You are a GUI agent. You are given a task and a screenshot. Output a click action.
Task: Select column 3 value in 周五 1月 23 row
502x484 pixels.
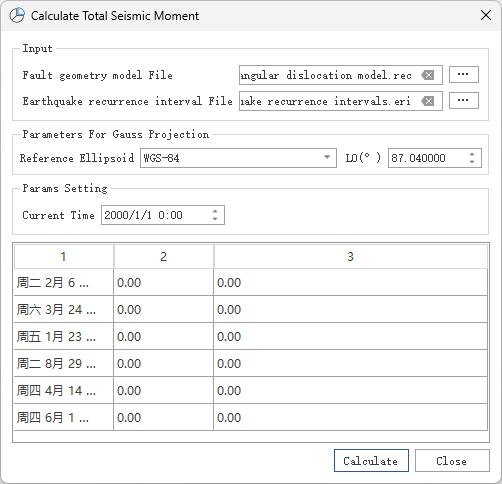coord(350,337)
